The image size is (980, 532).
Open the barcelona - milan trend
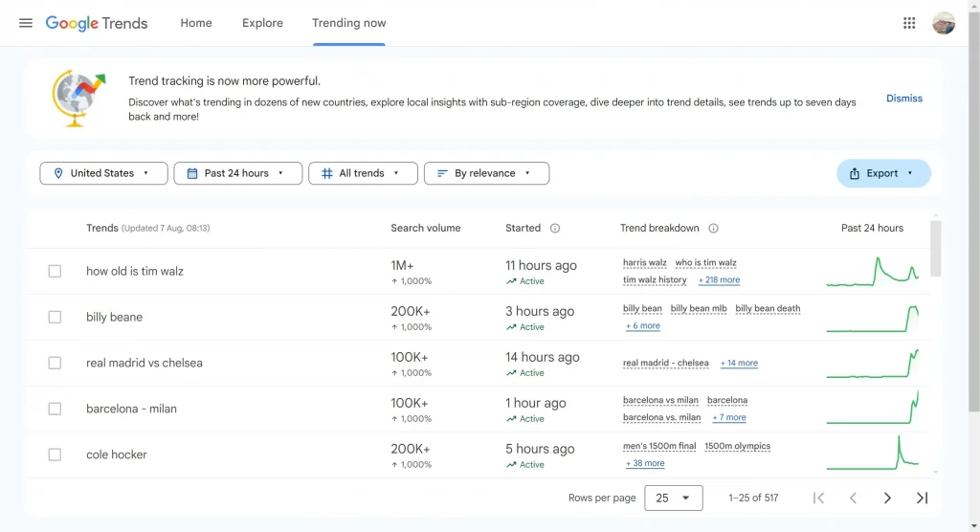click(131, 409)
